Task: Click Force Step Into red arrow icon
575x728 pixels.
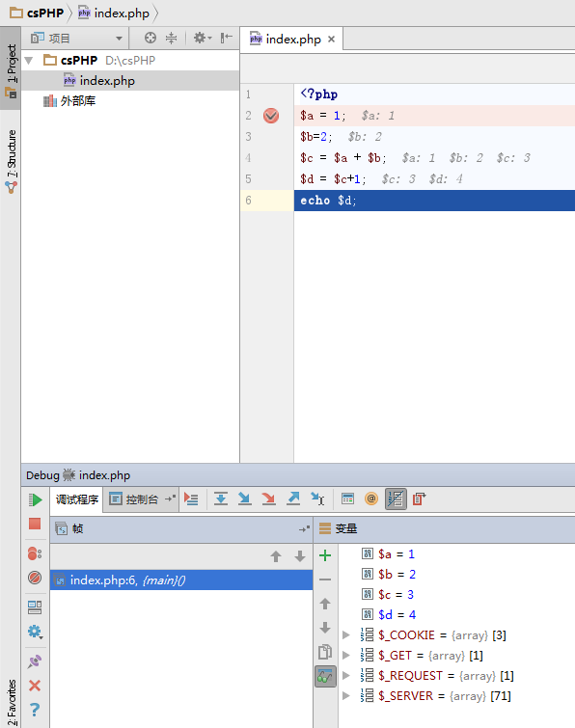Action: [x=268, y=499]
